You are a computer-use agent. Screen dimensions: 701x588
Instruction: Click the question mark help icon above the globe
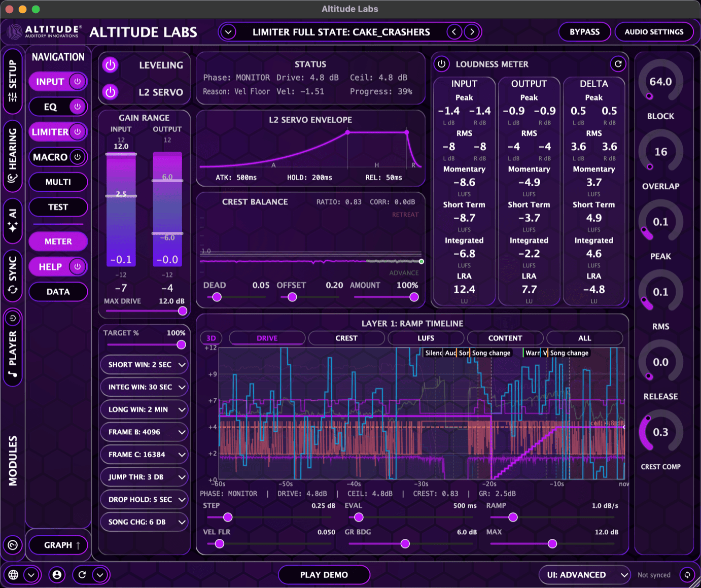(13, 545)
